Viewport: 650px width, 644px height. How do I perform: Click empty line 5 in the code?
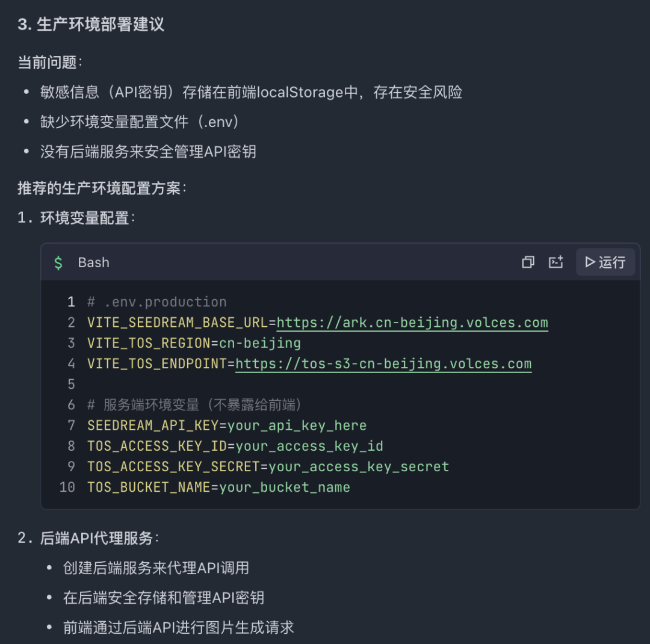(241, 384)
